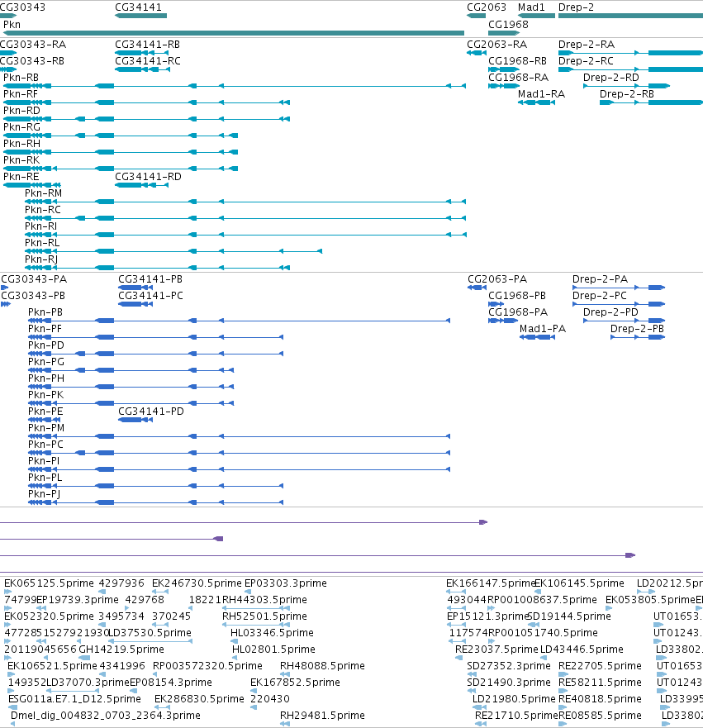Select transcript CG30343-RA label
This screenshot has height=728, width=703.
click(x=33, y=44)
